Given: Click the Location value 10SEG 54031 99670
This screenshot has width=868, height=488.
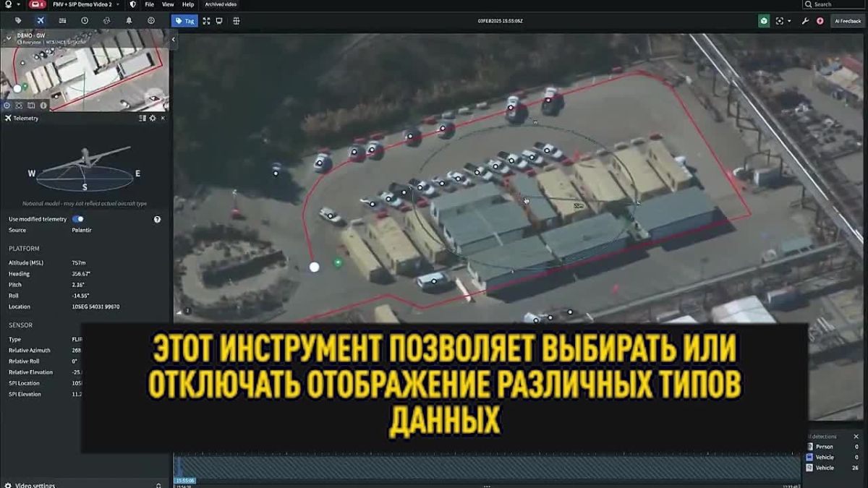Looking at the screenshot, I should click(95, 307).
